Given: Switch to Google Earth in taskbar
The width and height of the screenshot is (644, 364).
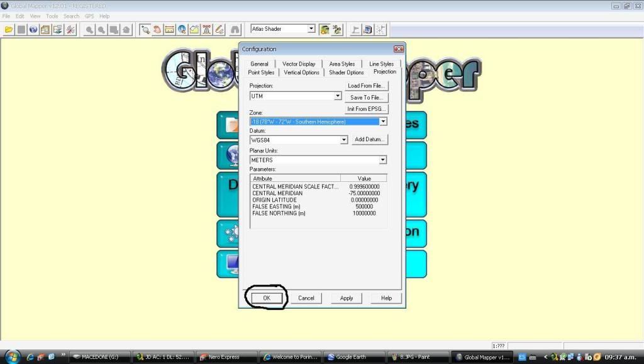Looking at the screenshot, I should pyautogui.click(x=354, y=357).
